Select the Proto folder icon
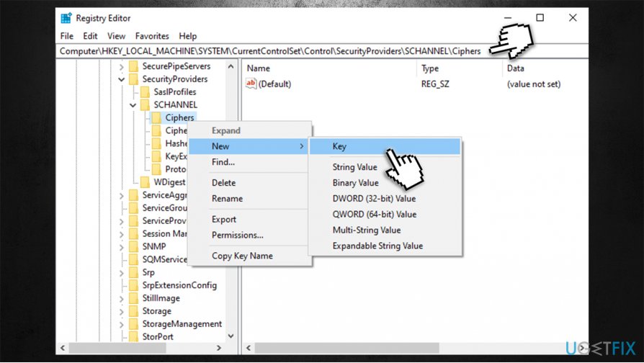The width and height of the screenshot is (644, 363). (156, 169)
